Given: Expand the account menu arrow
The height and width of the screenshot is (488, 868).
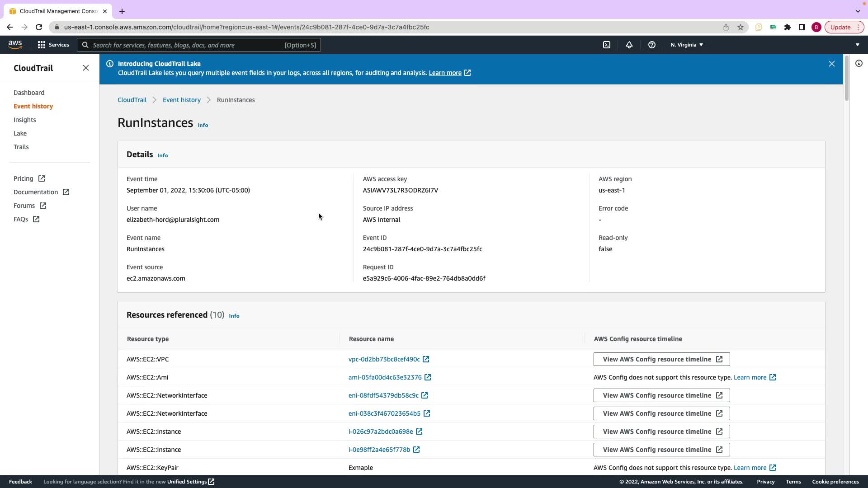Looking at the screenshot, I should point(857,45).
